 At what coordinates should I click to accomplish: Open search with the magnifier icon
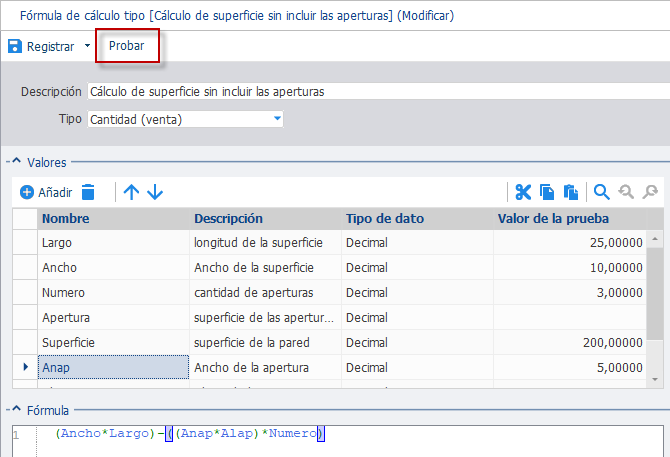602,192
